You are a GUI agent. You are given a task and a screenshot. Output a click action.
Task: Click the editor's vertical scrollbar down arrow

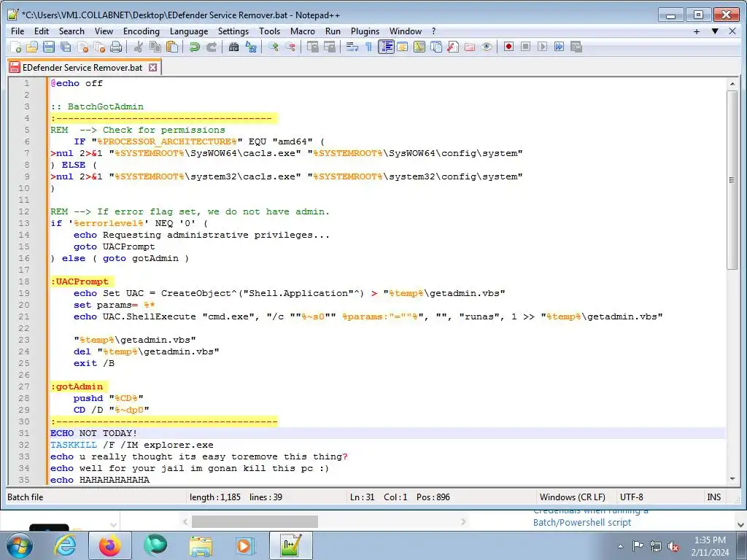(732, 479)
